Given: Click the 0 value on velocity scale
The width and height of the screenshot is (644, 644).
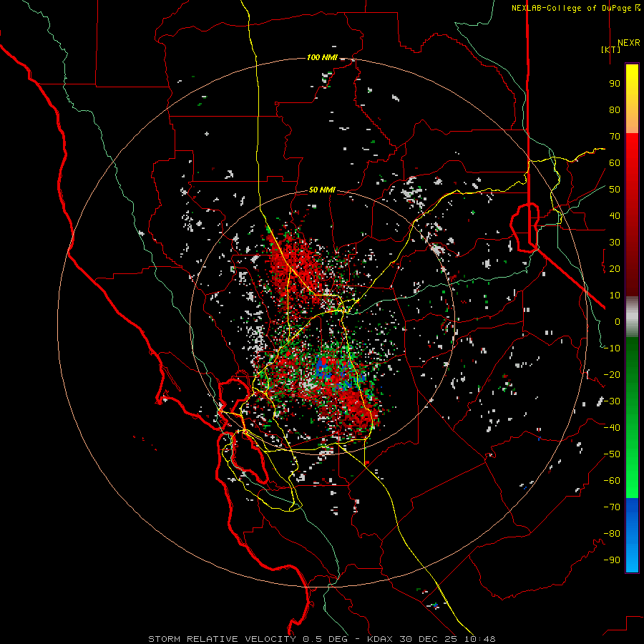Looking at the screenshot, I should pyautogui.click(x=618, y=321).
